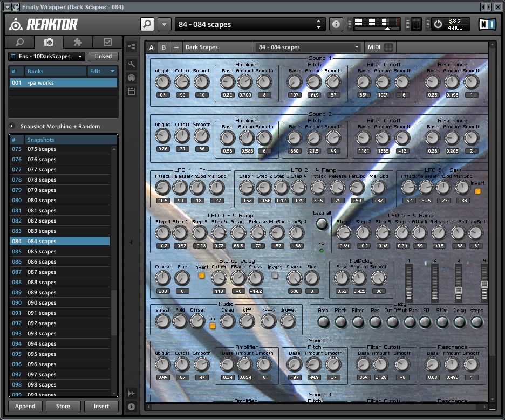Toggle the audio engine power button
This screenshot has width=505, height=420.
coord(438,24)
